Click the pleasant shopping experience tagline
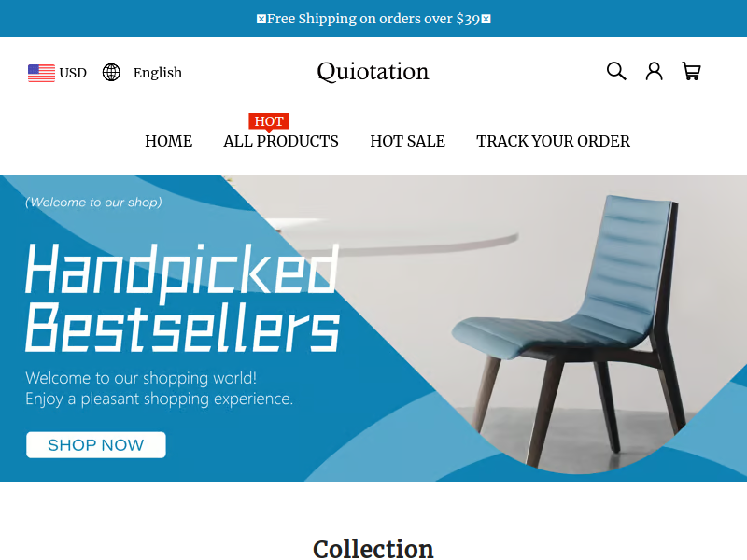 pyautogui.click(x=159, y=399)
